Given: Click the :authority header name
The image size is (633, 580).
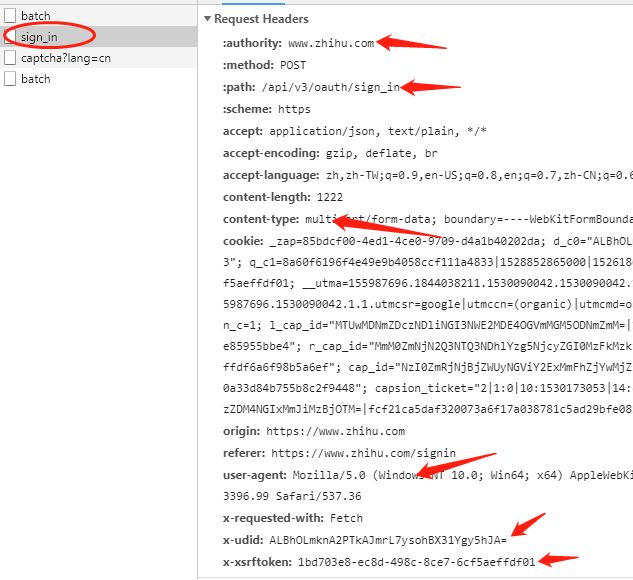Looking at the screenshot, I should [x=252, y=43].
